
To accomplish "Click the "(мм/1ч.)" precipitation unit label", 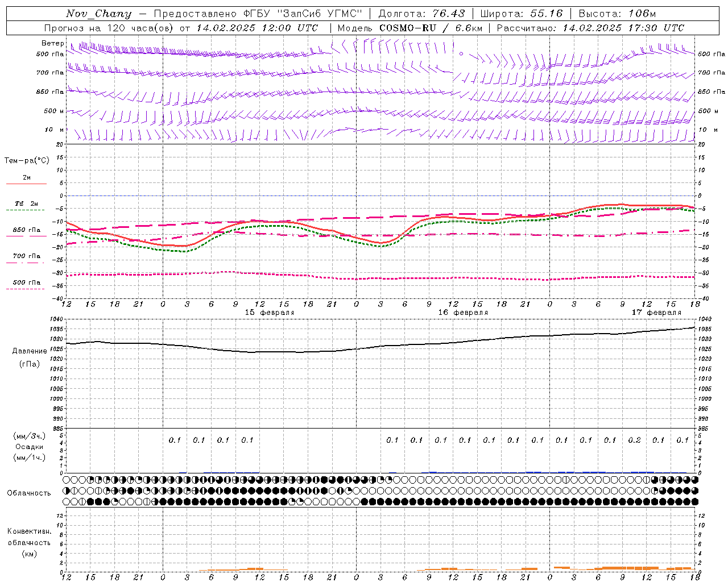I will pos(29,458).
